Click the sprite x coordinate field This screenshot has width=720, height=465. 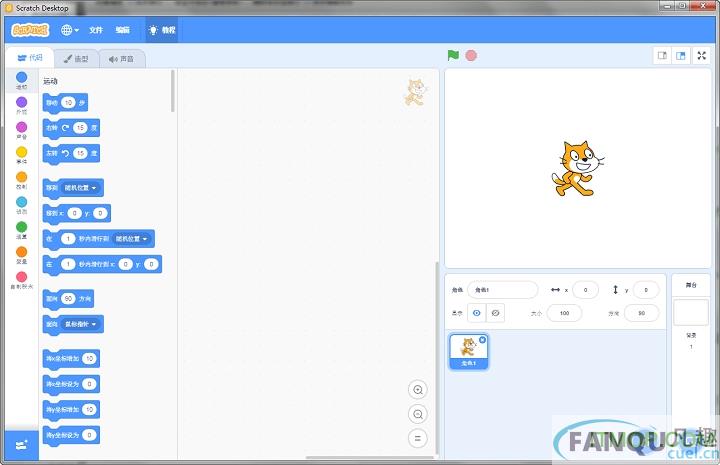point(585,290)
